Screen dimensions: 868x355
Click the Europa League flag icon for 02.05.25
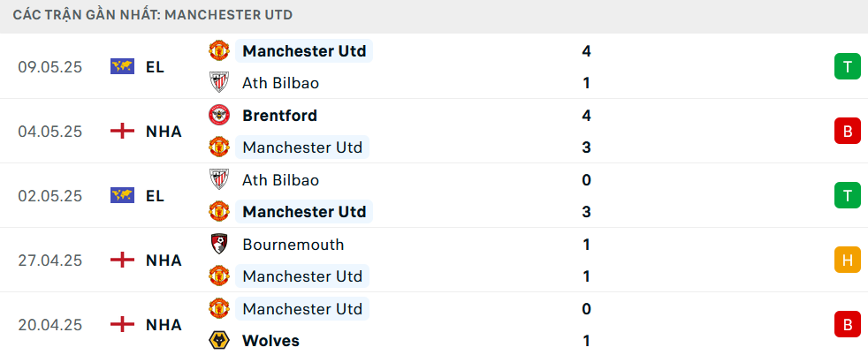(122, 196)
